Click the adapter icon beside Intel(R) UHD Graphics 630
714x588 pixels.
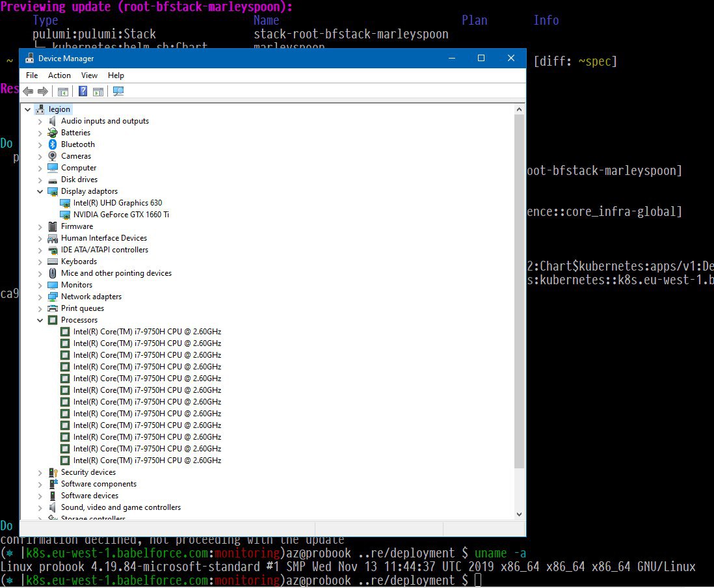(65, 203)
